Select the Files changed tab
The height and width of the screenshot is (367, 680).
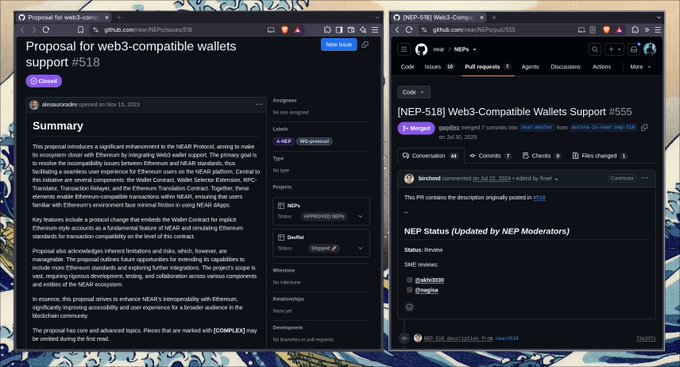pos(599,156)
